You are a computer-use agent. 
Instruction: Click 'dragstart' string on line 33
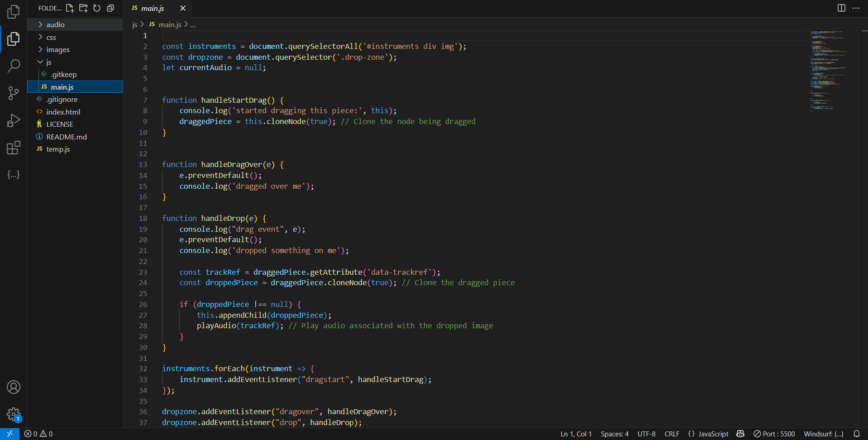(325, 379)
